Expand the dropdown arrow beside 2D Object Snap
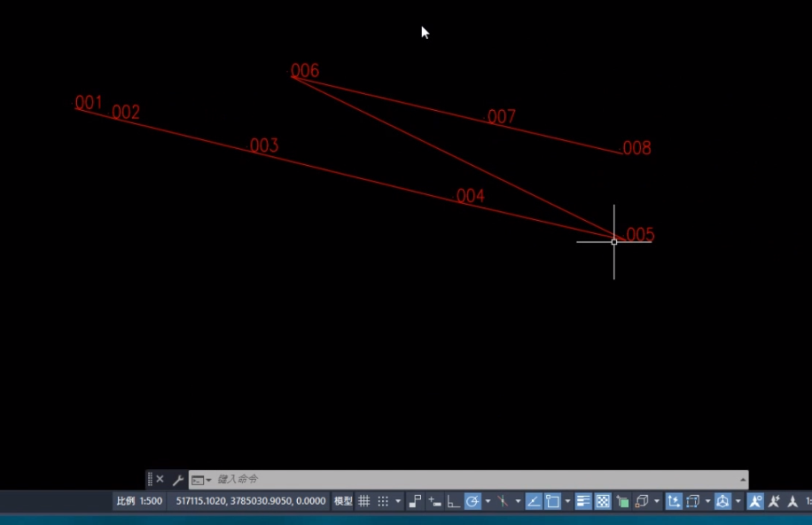The height and width of the screenshot is (525, 812). [x=567, y=501]
